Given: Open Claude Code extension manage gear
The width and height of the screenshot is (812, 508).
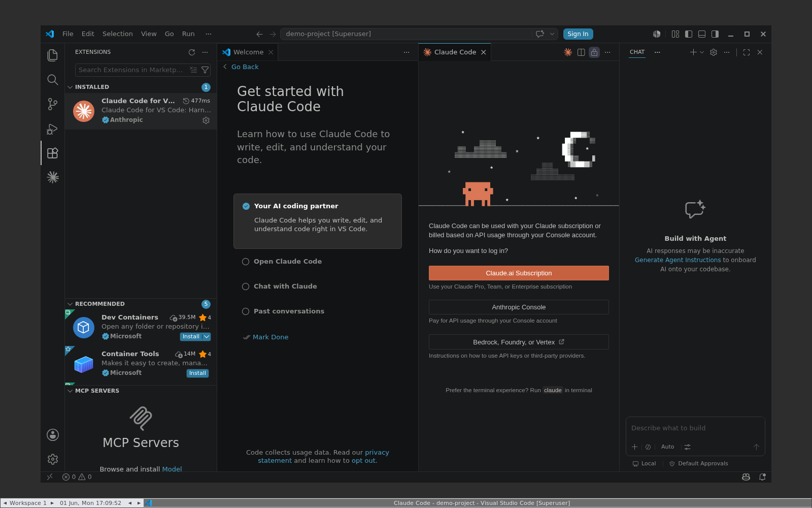Looking at the screenshot, I should 206,120.
